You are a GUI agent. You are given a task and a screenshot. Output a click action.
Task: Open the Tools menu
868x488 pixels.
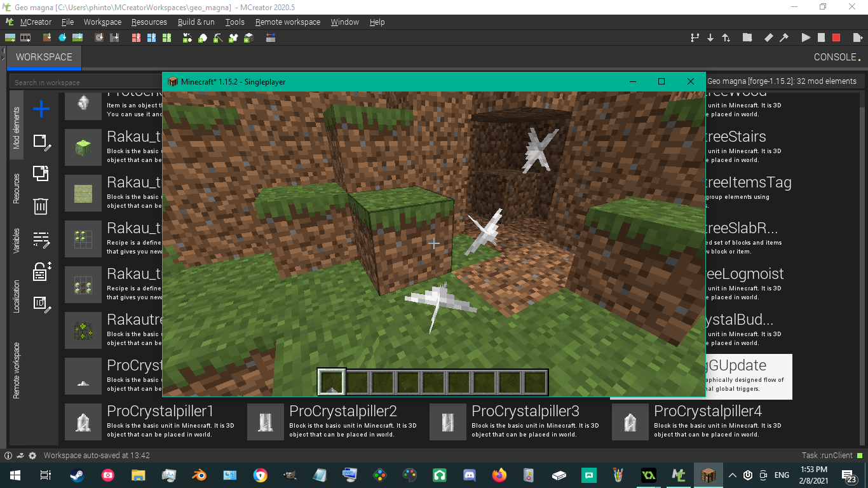[234, 22]
